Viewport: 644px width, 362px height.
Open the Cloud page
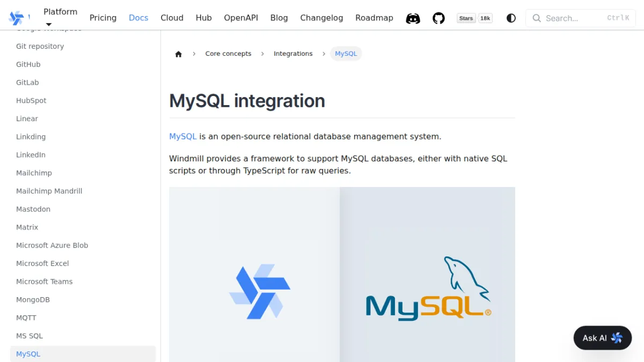[x=172, y=18]
